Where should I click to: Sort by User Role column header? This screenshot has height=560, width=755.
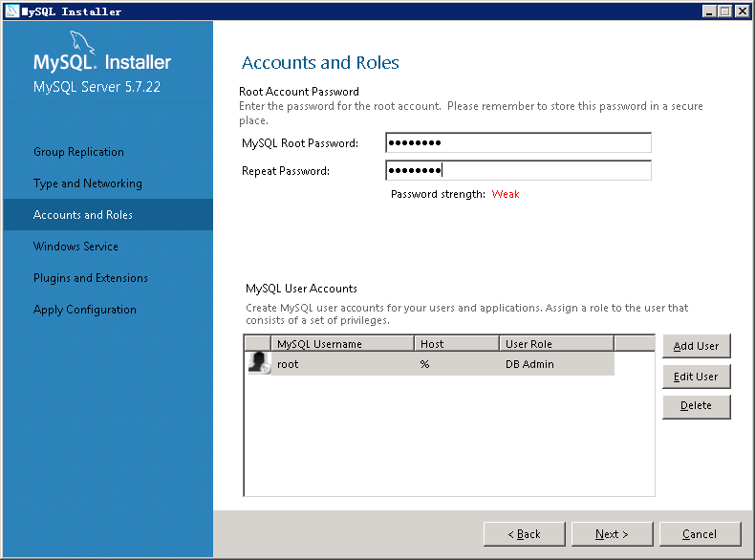click(x=556, y=344)
